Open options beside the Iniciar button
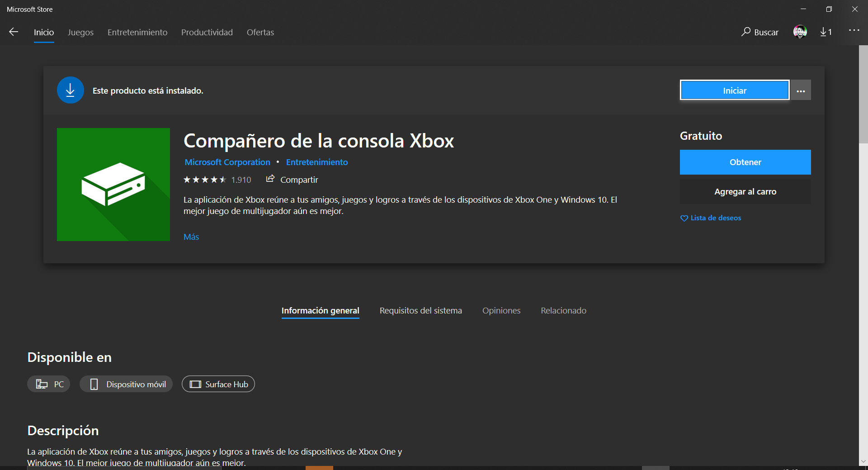The image size is (868, 470). click(x=800, y=90)
